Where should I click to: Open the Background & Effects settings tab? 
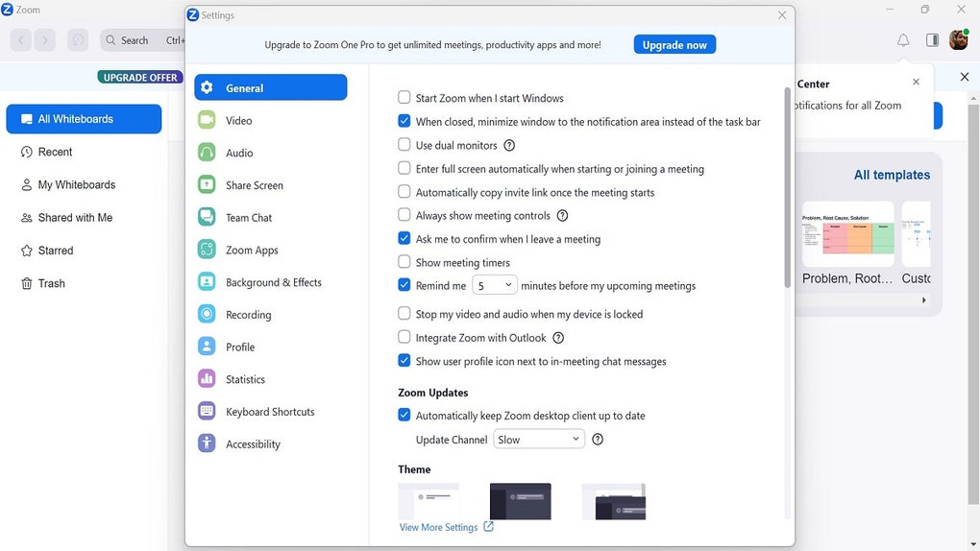point(271,282)
